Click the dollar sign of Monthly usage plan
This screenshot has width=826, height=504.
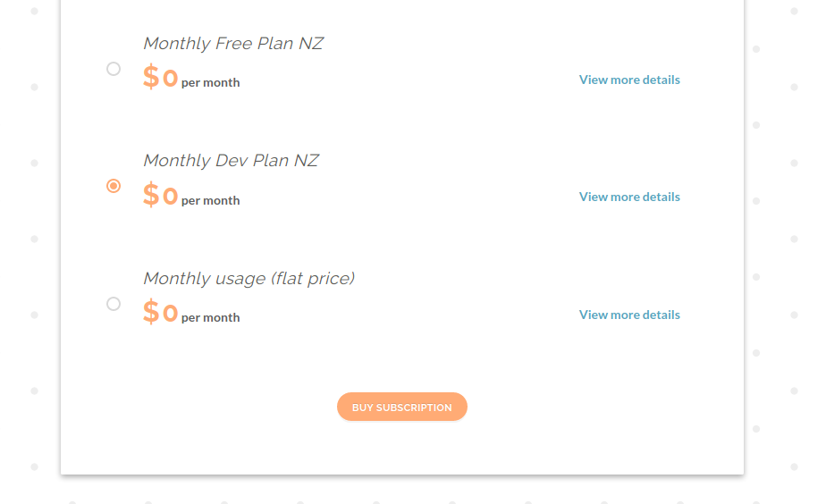tap(151, 312)
